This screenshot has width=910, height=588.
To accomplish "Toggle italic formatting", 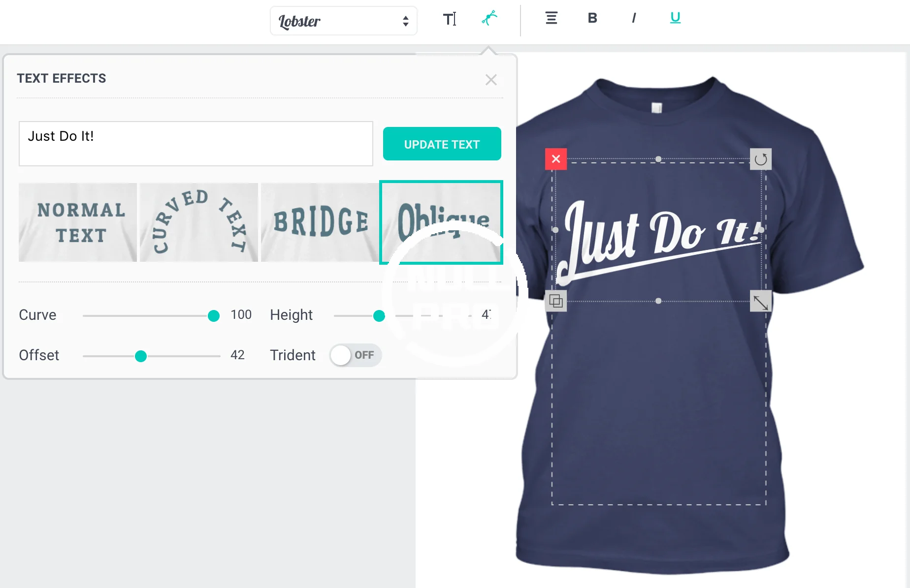I will (634, 18).
